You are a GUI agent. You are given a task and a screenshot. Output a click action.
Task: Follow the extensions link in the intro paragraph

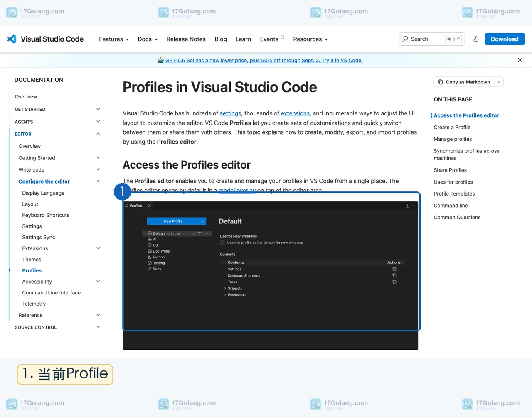295,113
